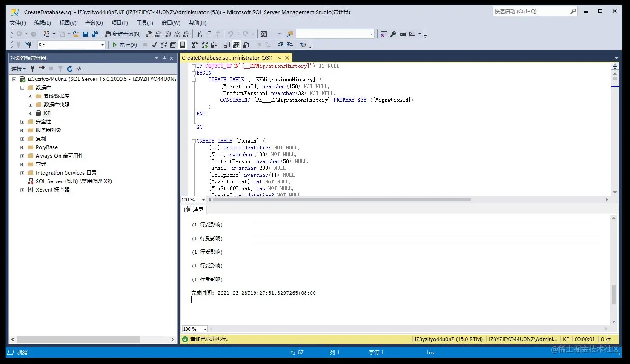Open the 文件(F) menu
This screenshot has width=630, height=364.
[x=18, y=23]
